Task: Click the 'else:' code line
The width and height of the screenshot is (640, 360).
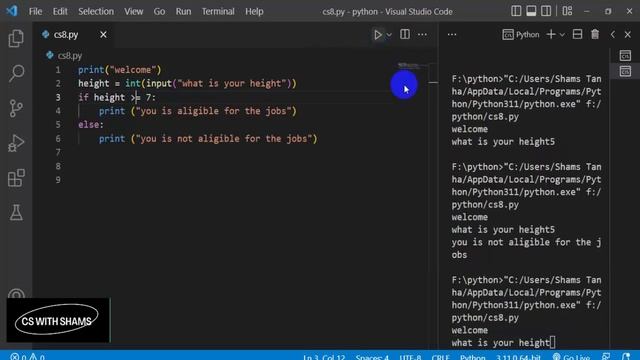Action: click(91, 124)
